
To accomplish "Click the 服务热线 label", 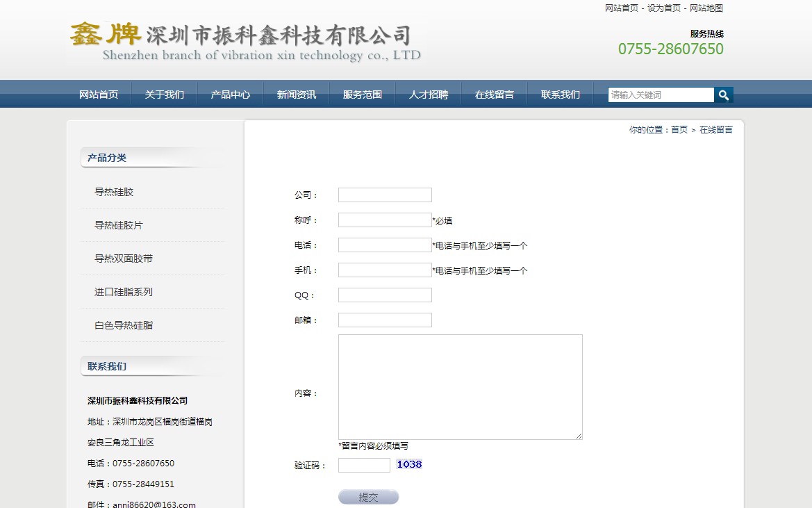I will tap(707, 34).
